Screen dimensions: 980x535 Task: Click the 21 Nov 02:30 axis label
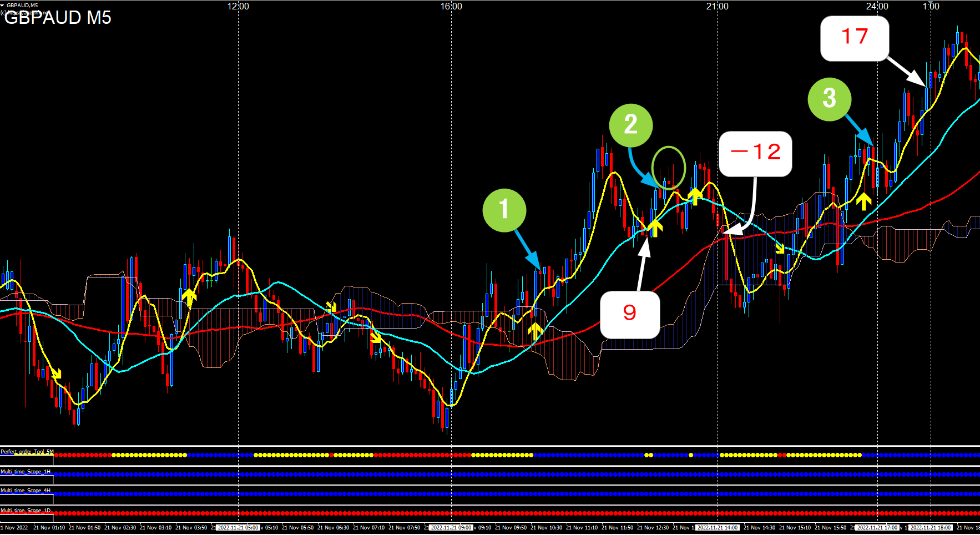[x=120, y=528]
